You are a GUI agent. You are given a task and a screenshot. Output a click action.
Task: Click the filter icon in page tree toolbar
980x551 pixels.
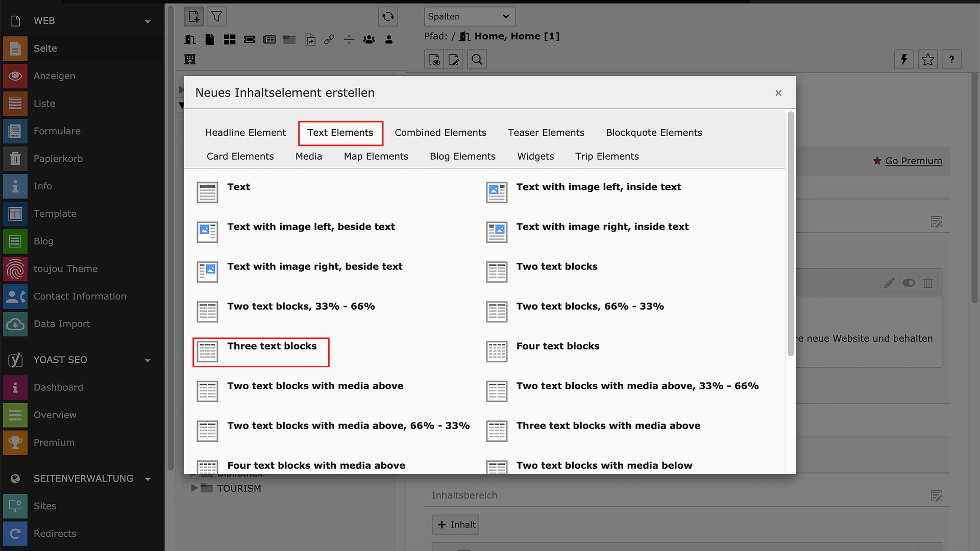point(216,17)
